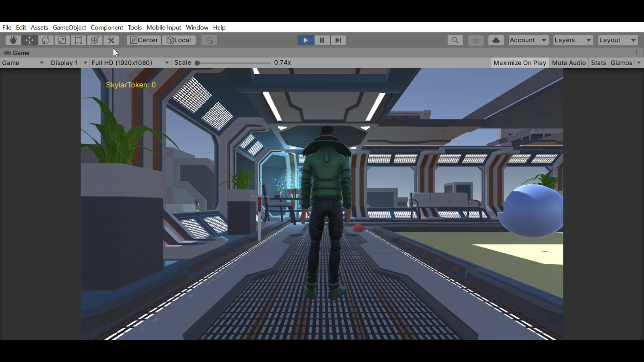This screenshot has width=644, height=362.
Task: Open the Layers dropdown
Action: point(573,40)
